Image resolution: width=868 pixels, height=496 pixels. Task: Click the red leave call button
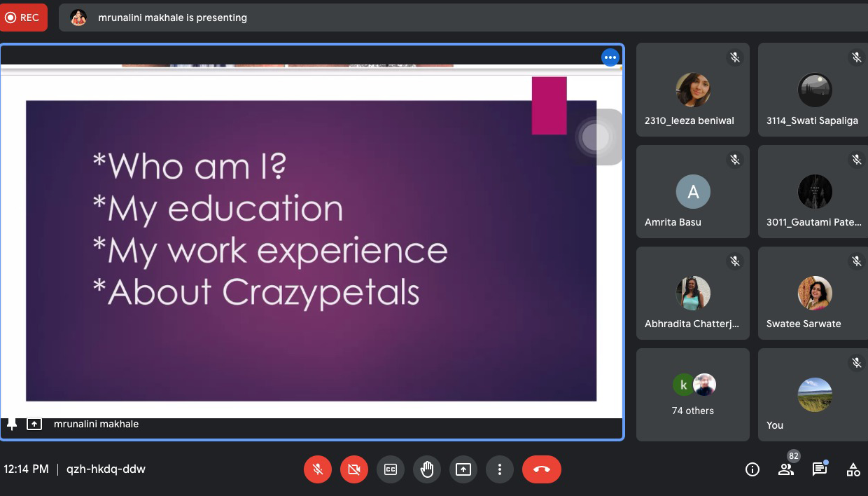[x=541, y=469]
